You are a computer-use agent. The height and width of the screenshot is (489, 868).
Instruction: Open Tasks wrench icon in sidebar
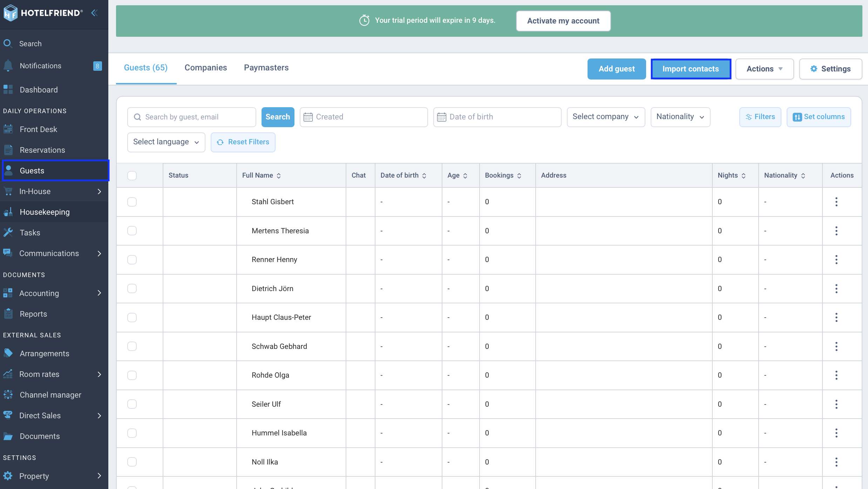pos(8,233)
